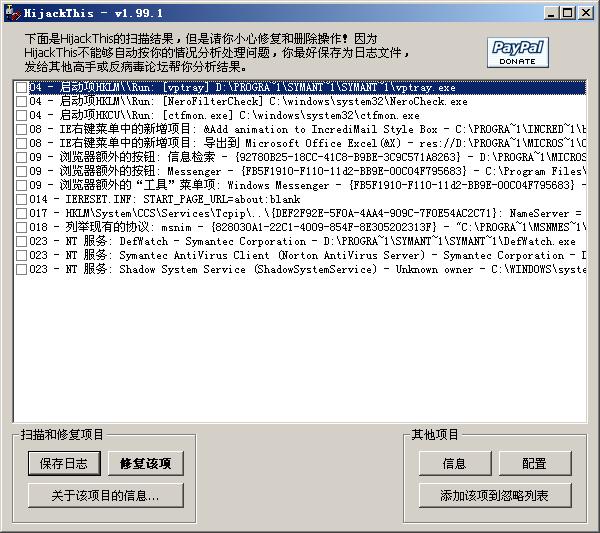Viewport: 600px width, 533px height.
Task: Select the 导出到 Microsoft Office Excel row text
Action: point(307,143)
